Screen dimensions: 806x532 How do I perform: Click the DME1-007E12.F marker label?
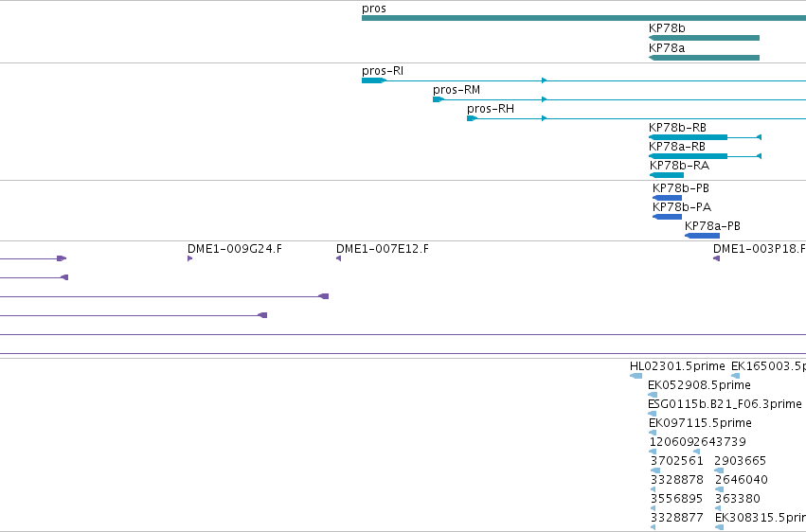point(383,249)
